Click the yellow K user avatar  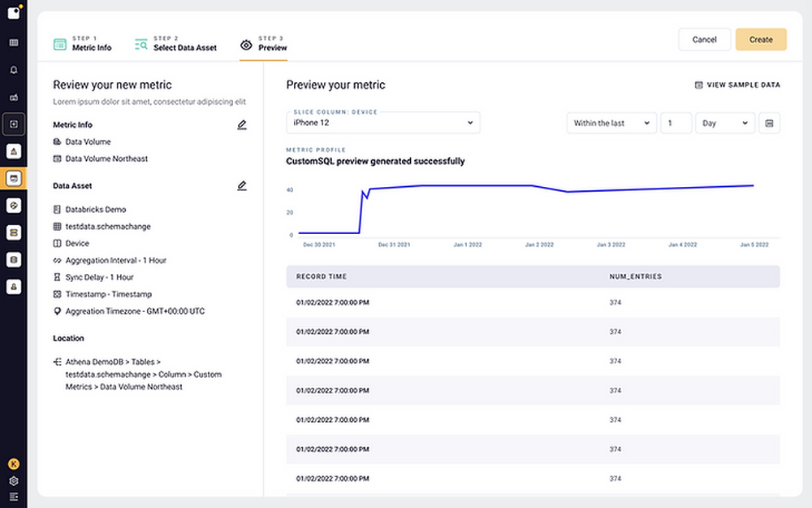pyautogui.click(x=14, y=464)
